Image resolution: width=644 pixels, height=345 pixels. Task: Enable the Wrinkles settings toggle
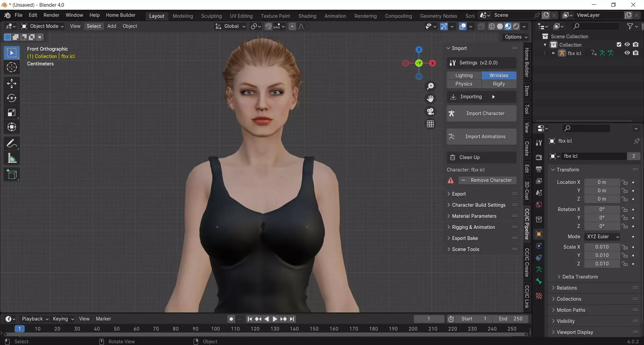click(499, 76)
